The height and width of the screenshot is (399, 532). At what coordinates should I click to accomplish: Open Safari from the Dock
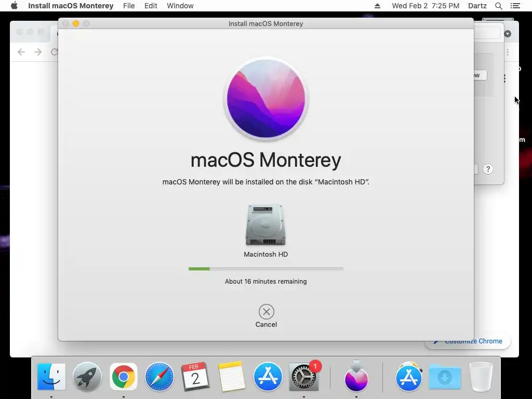[x=159, y=377]
